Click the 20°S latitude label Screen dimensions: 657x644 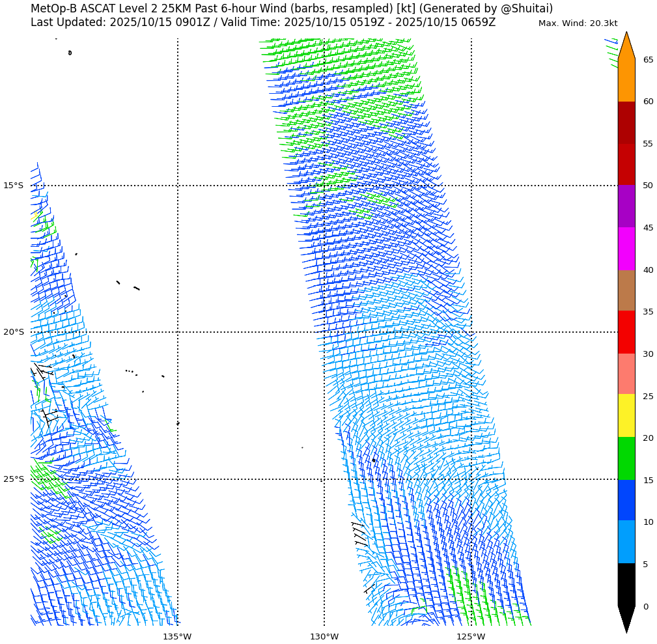point(13,332)
